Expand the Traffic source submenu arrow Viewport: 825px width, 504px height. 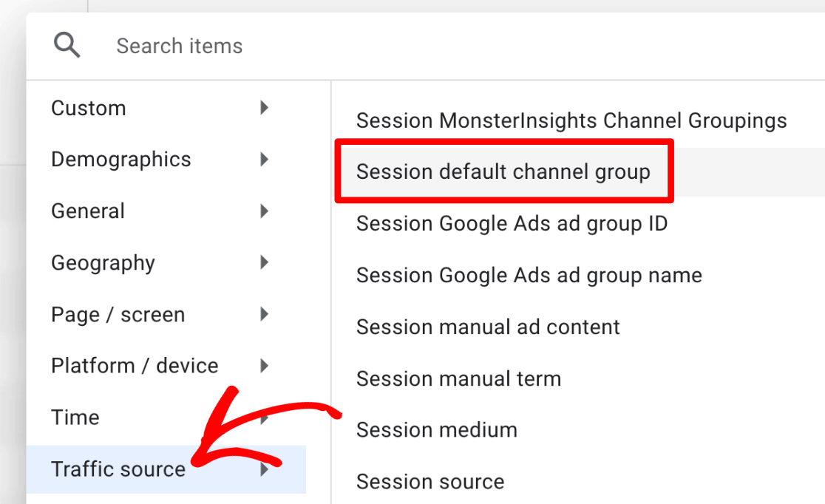pyautogui.click(x=264, y=469)
